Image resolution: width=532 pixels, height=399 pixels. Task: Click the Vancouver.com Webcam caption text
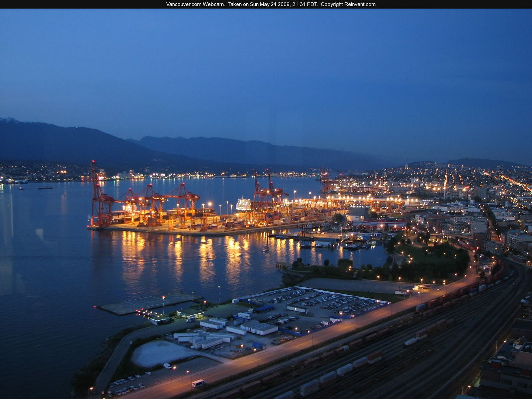(195, 4)
